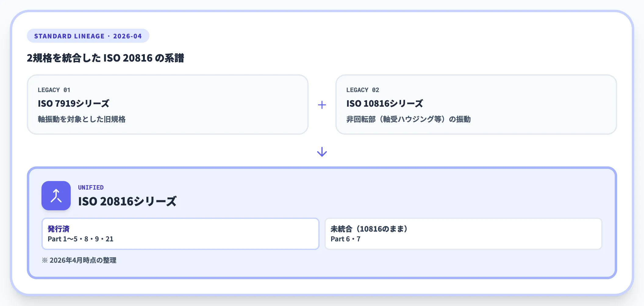Click the downward arrow below the legacy standards
This screenshot has height=306, width=644.
[322, 151]
